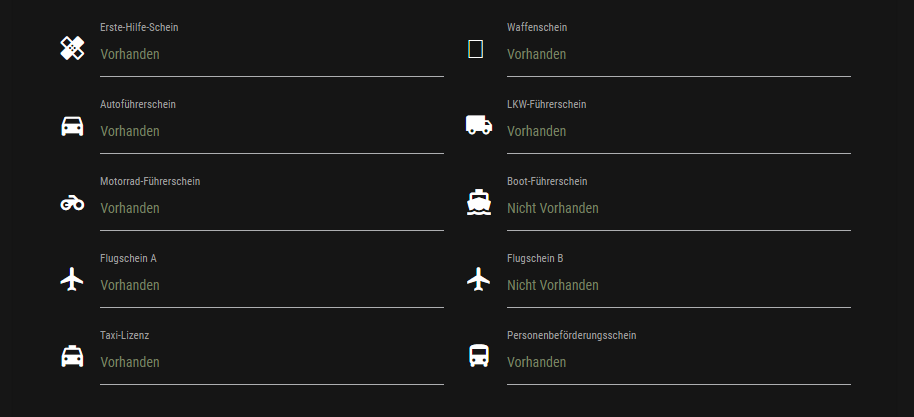Select Flugschein B Nicht Vorhanden field
The image size is (914, 417).
click(678, 285)
